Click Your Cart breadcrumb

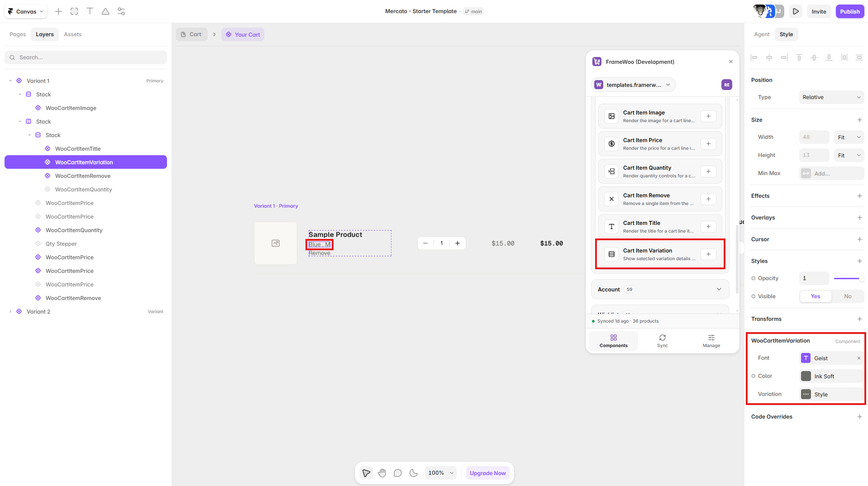click(243, 34)
